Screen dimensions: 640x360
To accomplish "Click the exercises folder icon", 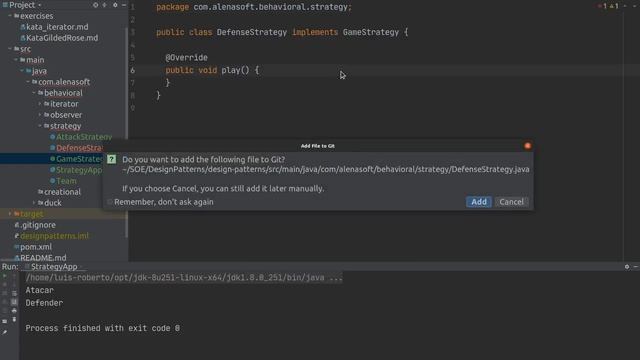I will pyautogui.click(x=16, y=16).
